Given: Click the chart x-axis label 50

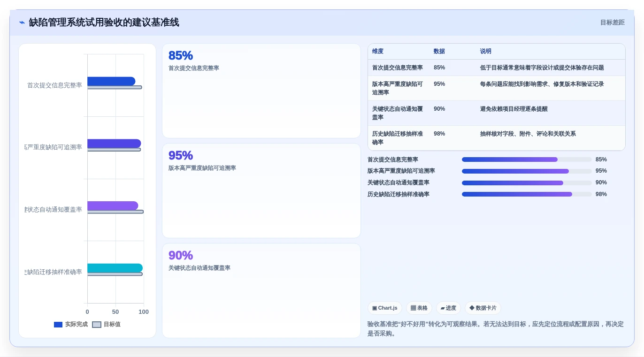Looking at the screenshot, I should click(x=115, y=312).
